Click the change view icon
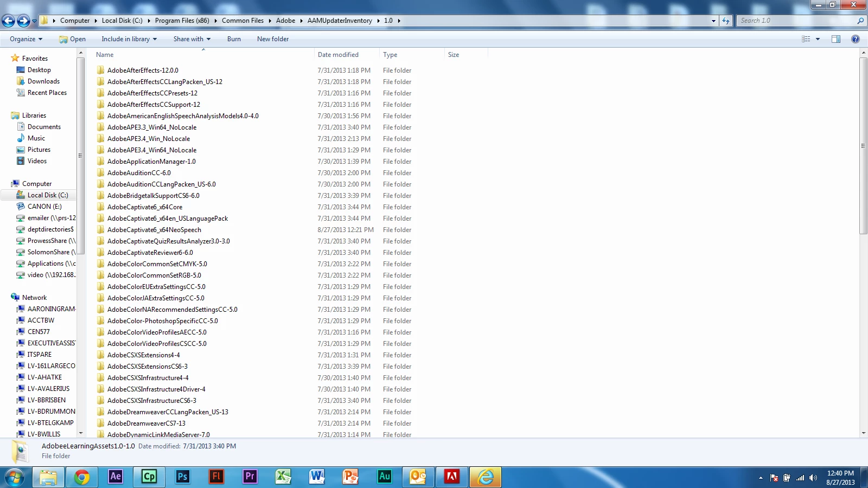Image resolution: width=868 pixels, height=488 pixels. pyautogui.click(x=806, y=39)
